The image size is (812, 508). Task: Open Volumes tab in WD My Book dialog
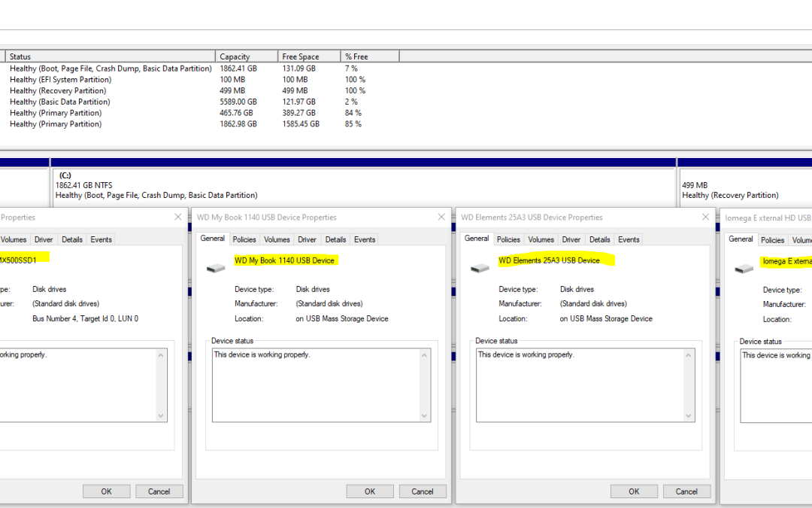(x=277, y=239)
